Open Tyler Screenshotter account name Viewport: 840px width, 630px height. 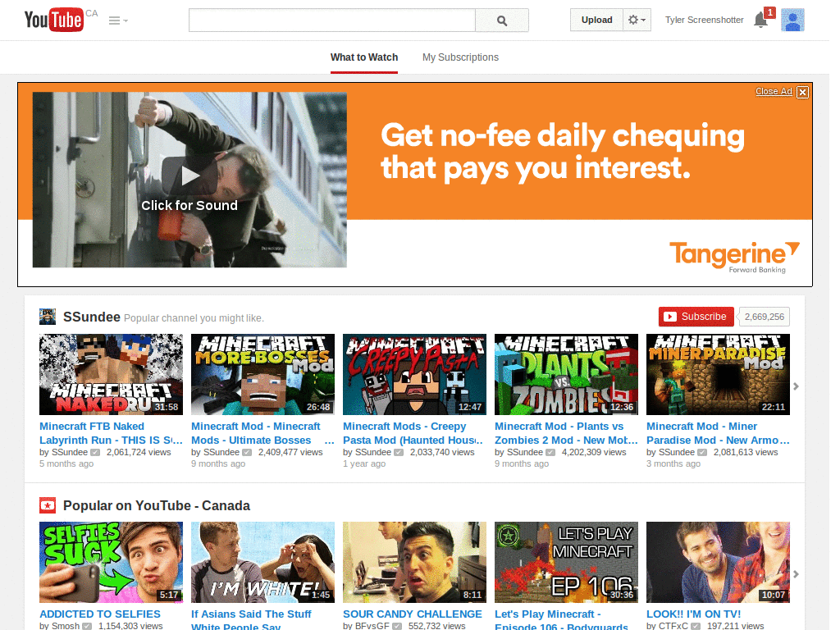[705, 20]
